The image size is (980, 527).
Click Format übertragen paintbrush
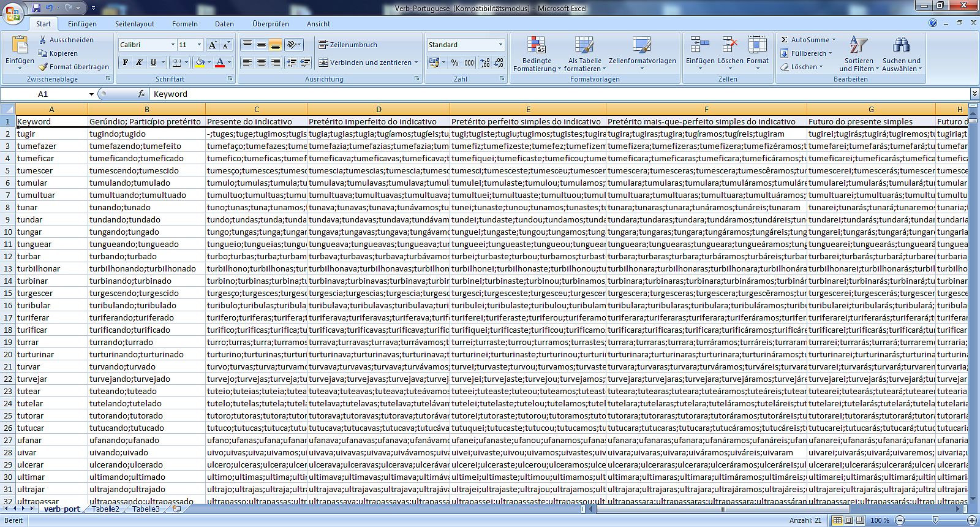click(43, 67)
